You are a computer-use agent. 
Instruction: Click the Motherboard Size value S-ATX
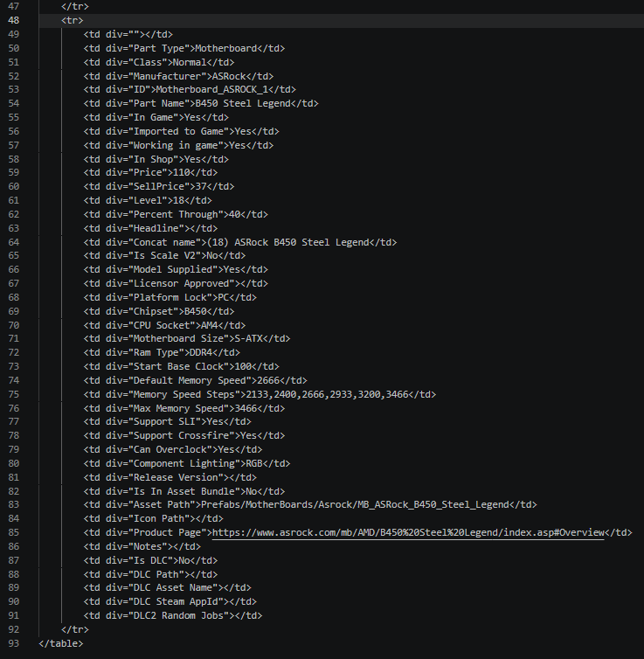[x=248, y=338]
